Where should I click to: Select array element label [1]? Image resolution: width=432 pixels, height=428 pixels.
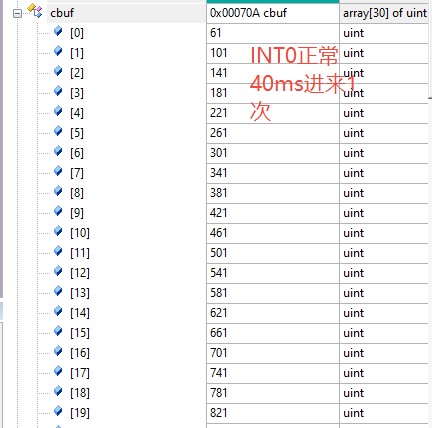pos(77,53)
